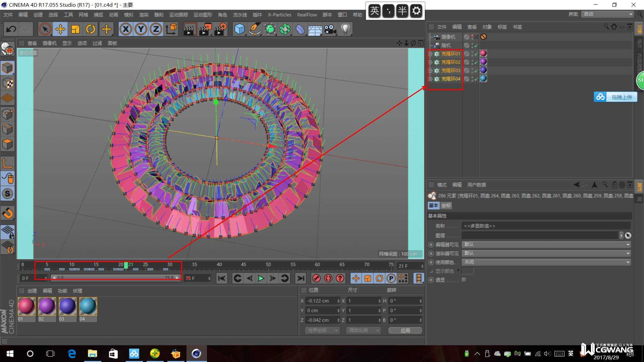Switch to the 坐标 tab

[446, 205]
